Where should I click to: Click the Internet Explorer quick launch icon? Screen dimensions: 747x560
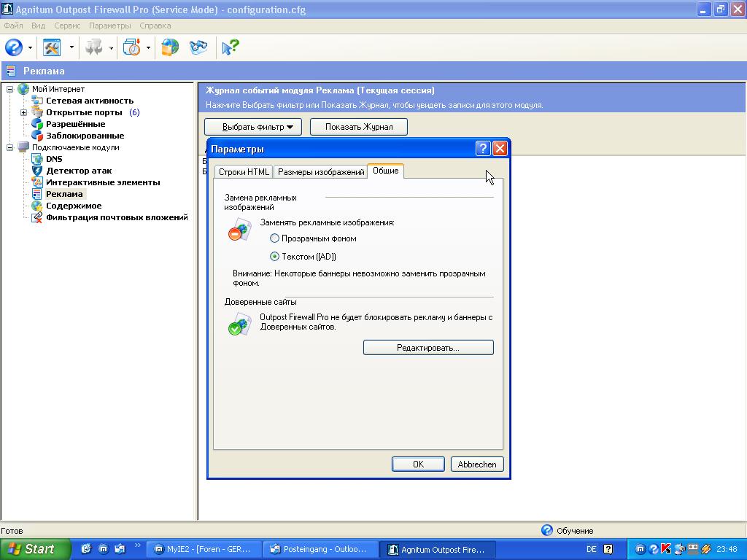86,549
